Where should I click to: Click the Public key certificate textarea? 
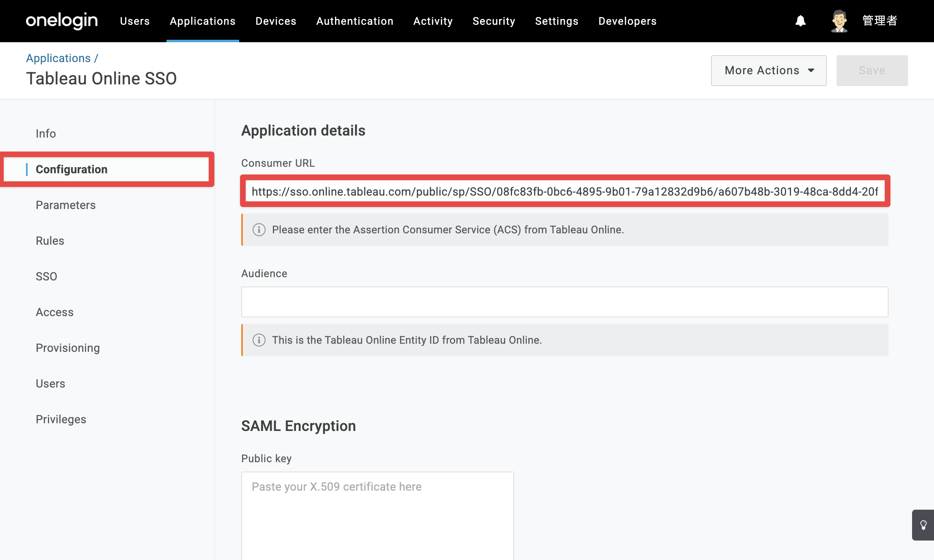point(378,515)
